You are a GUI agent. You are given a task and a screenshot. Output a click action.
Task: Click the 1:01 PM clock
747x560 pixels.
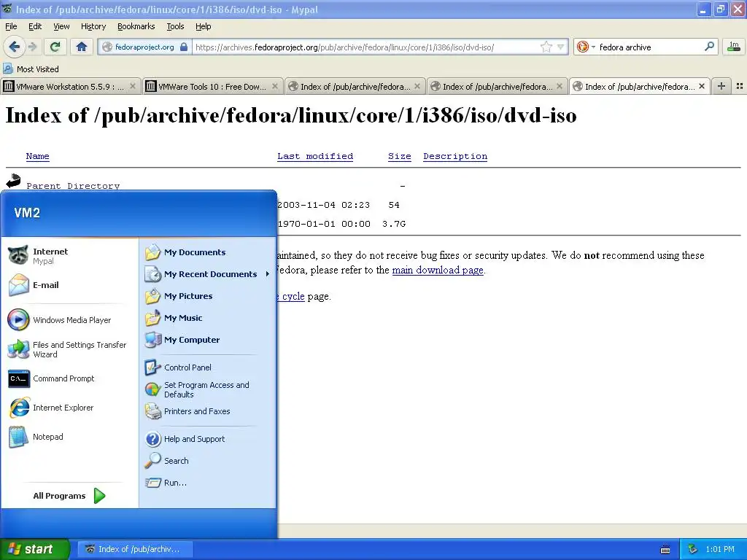(720, 549)
